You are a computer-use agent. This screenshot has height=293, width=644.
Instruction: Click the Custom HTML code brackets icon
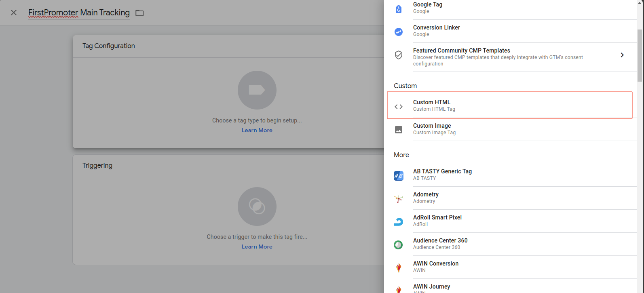(399, 107)
